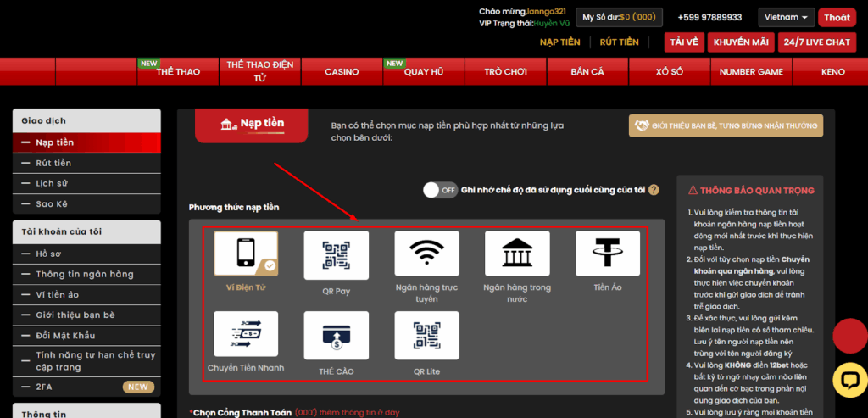Click My Số dư balance box
Screen dimensions: 868x418
coord(619,17)
